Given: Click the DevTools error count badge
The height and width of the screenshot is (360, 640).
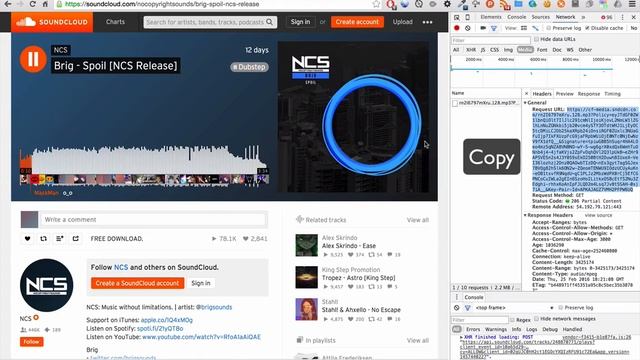Looking at the screenshot, I should click(x=607, y=18).
